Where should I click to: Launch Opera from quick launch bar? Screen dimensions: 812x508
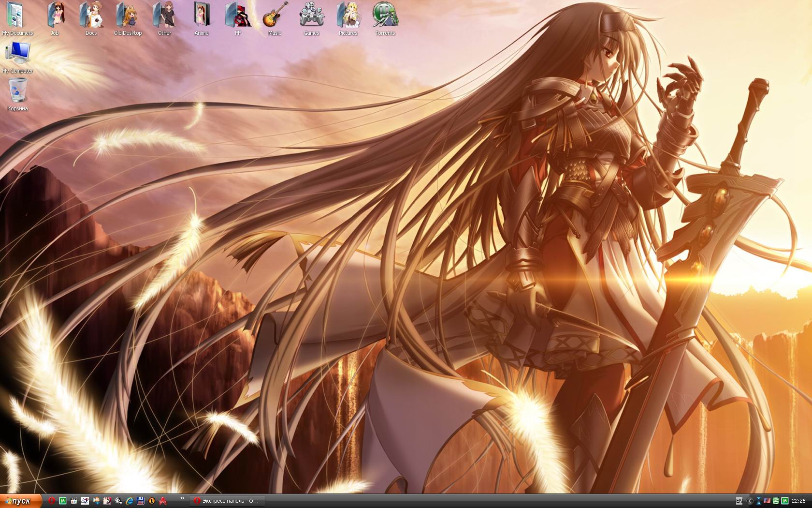(52, 501)
